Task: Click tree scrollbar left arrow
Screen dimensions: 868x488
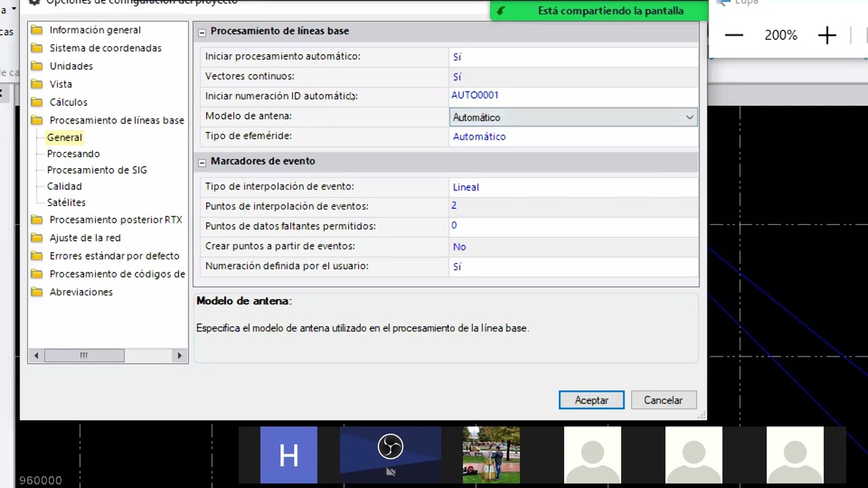Action: click(x=37, y=355)
